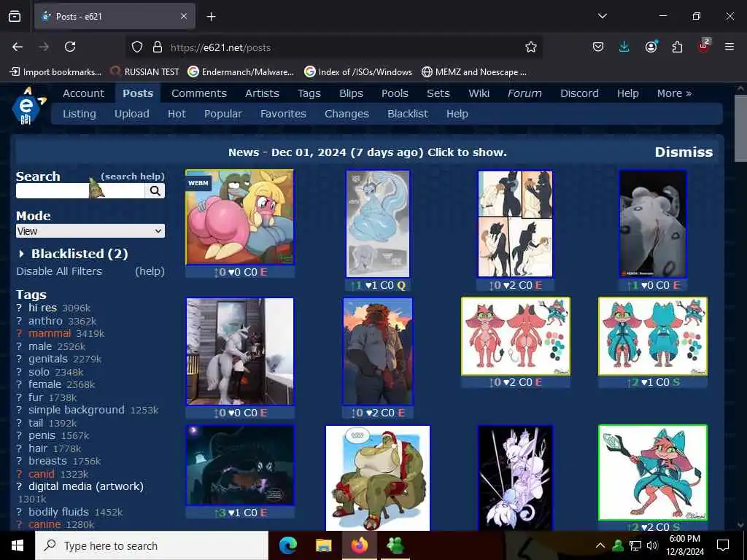The width and height of the screenshot is (747, 560).
Task: Click the e621 site logo
Action: coord(28,106)
